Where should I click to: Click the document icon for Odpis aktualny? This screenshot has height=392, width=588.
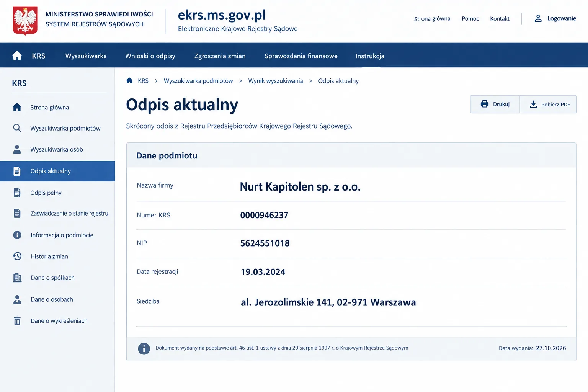17,171
